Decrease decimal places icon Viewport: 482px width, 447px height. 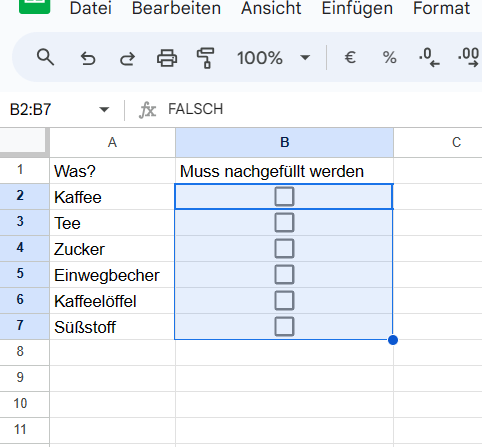429,57
